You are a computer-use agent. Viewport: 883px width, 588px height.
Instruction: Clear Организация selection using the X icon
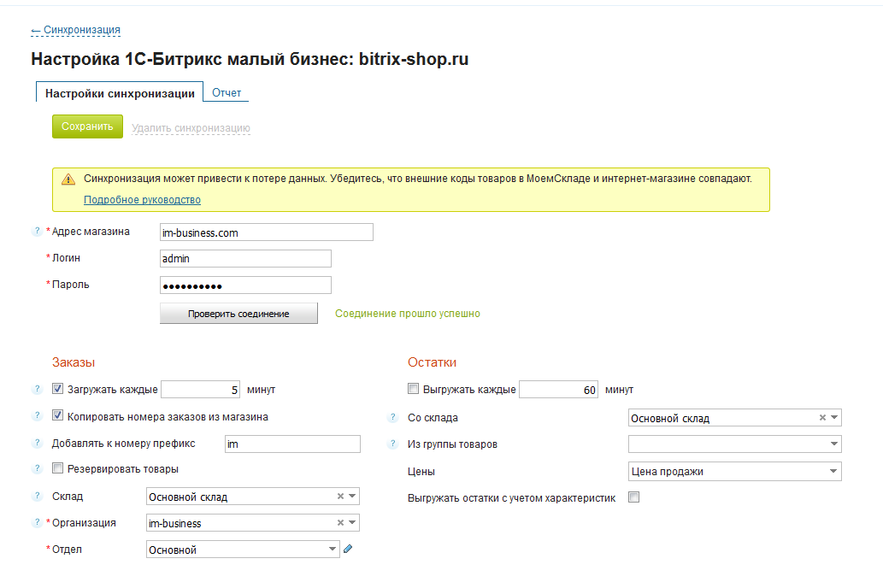tap(340, 523)
